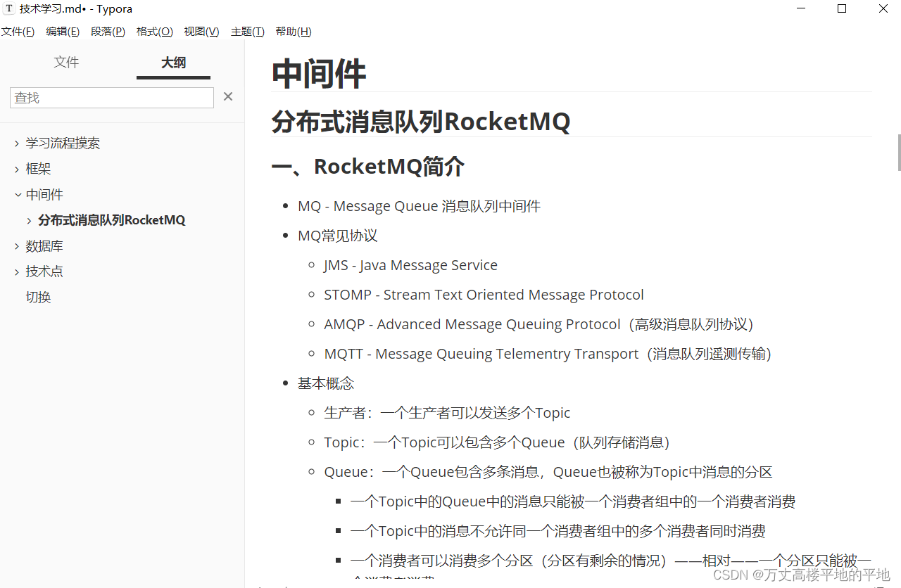Click the MQTT protocol bullet line

(548, 354)
